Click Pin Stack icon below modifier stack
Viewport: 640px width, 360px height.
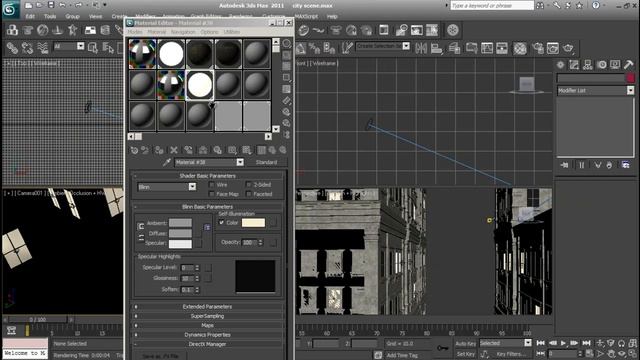(x=564, y=165)
